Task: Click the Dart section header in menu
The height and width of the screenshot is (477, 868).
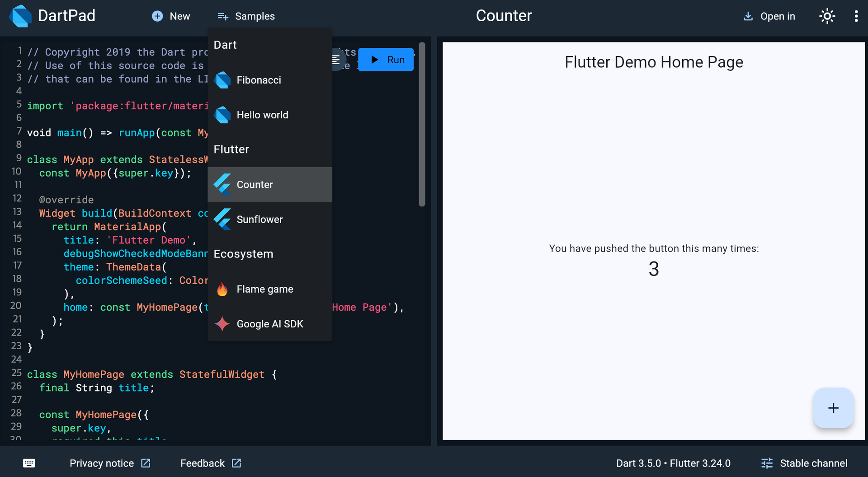Action: tap(225, 45)
